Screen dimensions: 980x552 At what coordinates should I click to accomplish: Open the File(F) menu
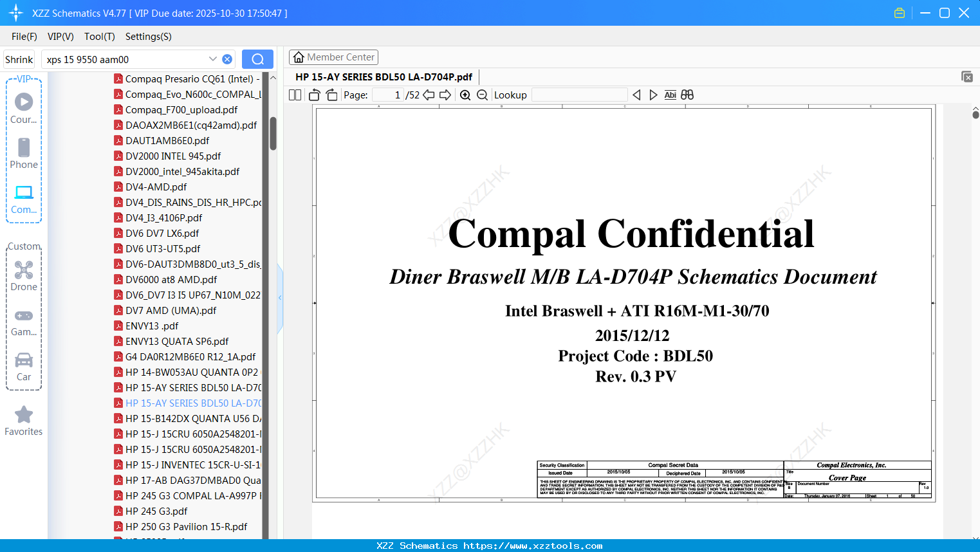(24, 37)
